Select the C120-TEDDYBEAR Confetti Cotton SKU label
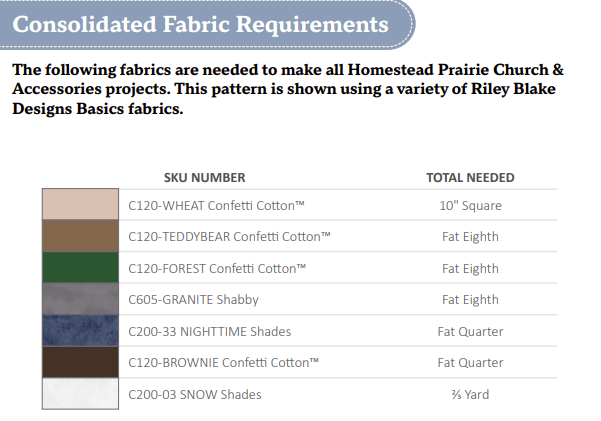 coord(230,238)
